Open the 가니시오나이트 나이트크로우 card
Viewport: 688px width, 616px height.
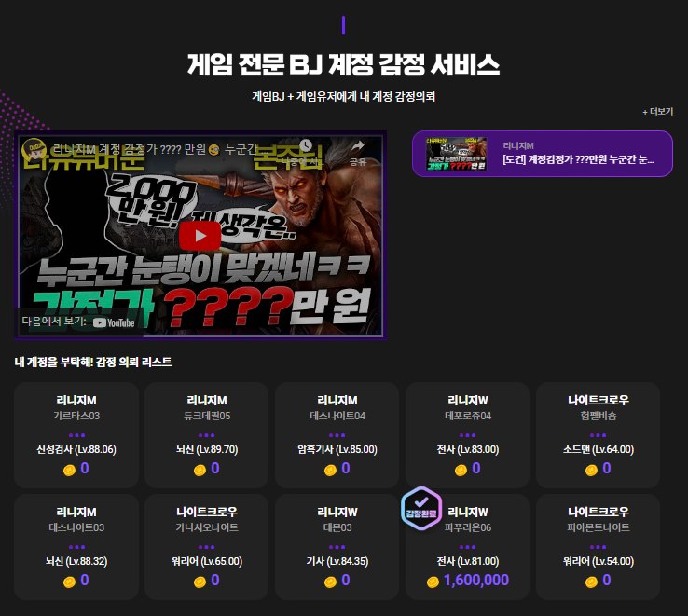pyautogui.click(x=207, y=547)
